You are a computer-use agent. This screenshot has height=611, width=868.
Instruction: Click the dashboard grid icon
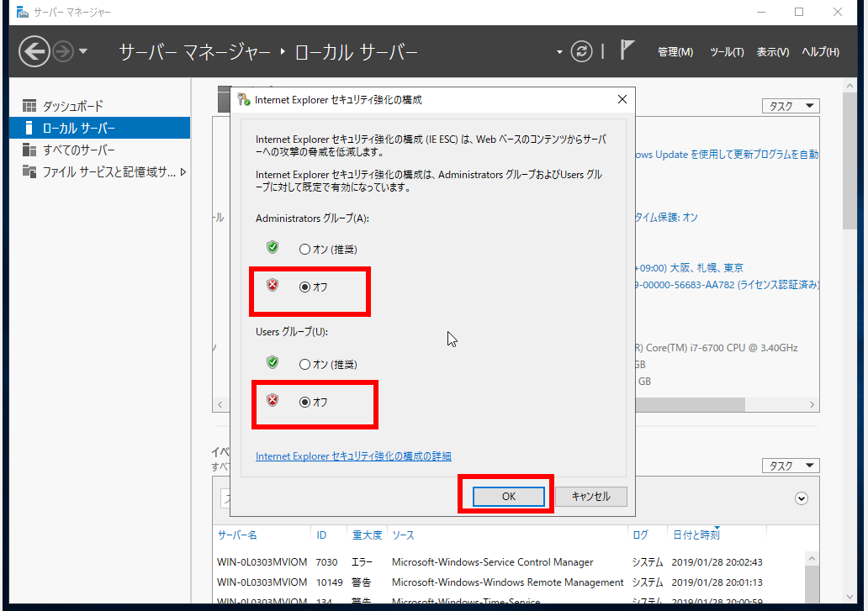pyautogui.click(x=29, y=106)
